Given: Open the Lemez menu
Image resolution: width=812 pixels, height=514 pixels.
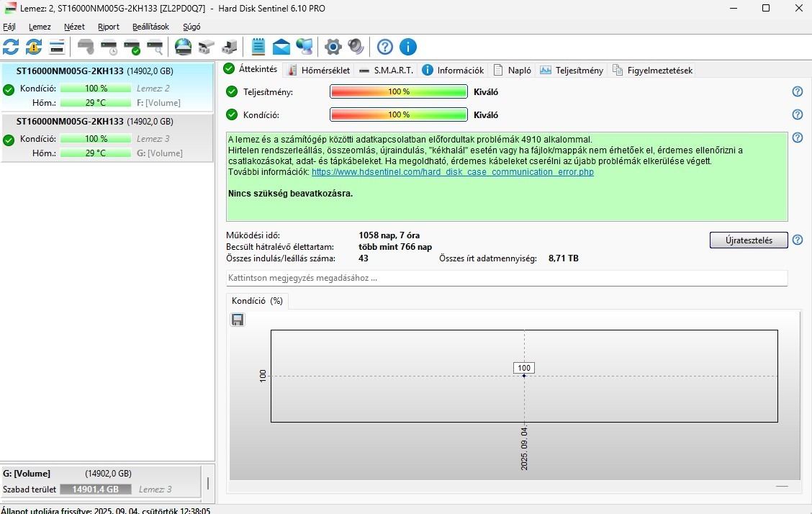Looking at the screenshot, I should (x=40, y=27).
